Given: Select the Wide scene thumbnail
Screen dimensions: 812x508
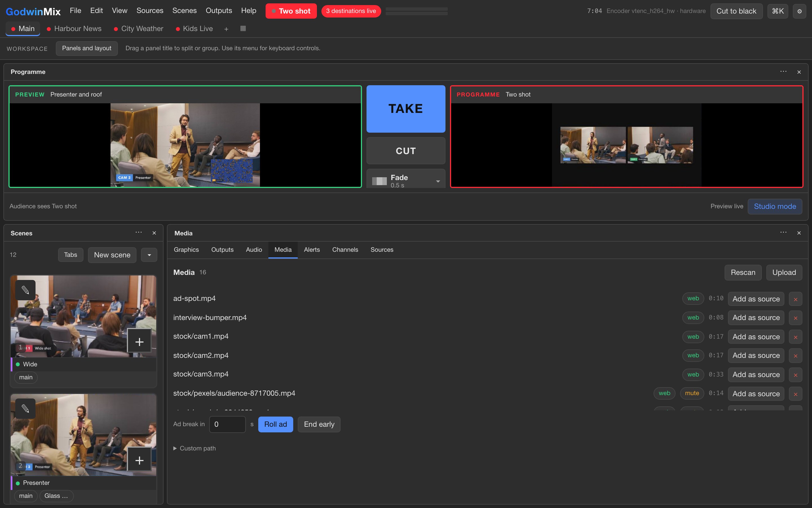Looking at the screenshot, I should click(83, 316).
